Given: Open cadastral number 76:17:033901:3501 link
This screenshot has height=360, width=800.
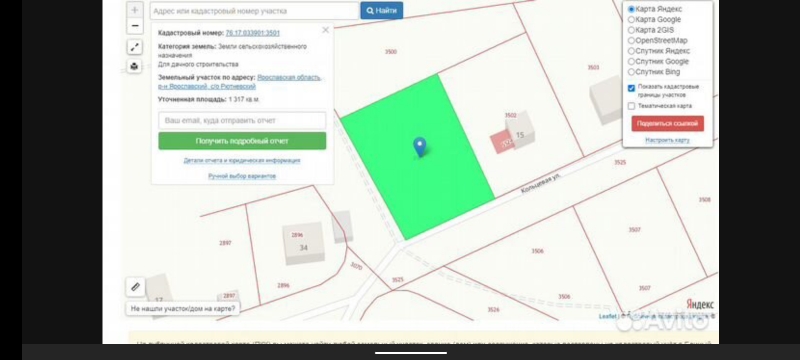Looking at the screenshot, I should (253, 33).
